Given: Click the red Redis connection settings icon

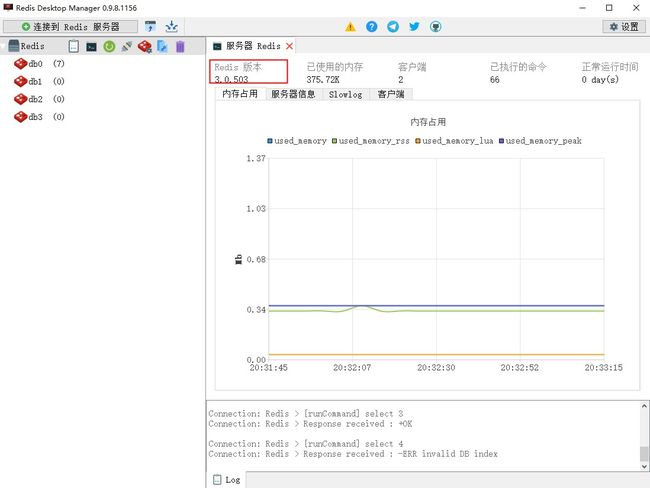Looking at the screenshot, I should click(x=145, y=46).
